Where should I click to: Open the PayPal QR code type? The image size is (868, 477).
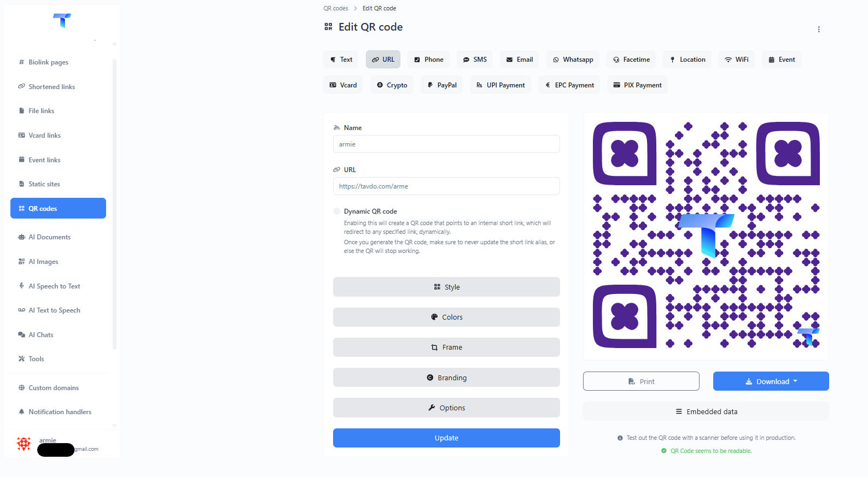point(441,85)
